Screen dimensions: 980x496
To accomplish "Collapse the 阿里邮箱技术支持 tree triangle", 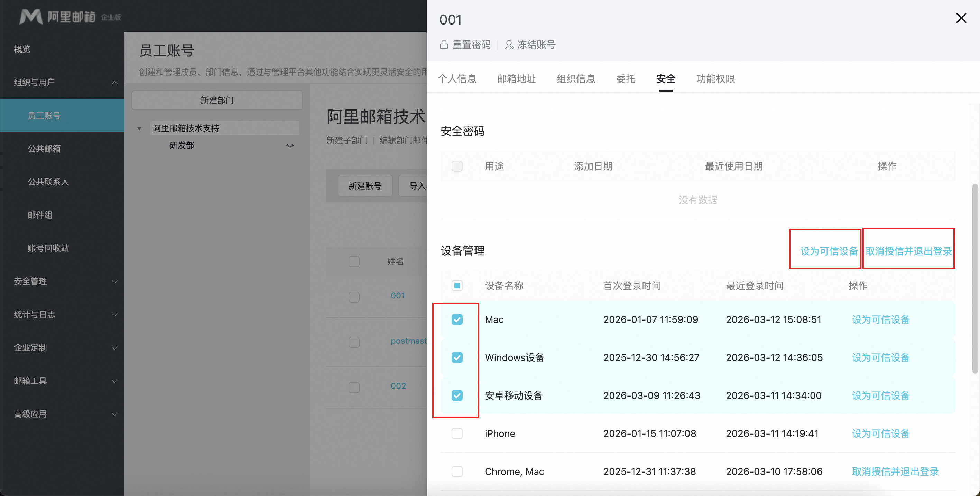I will (139, 128).
